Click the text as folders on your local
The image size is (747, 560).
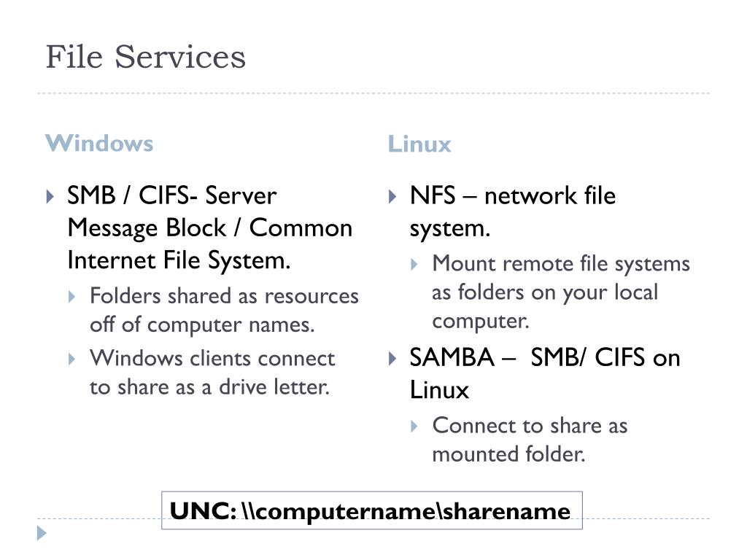544,292
